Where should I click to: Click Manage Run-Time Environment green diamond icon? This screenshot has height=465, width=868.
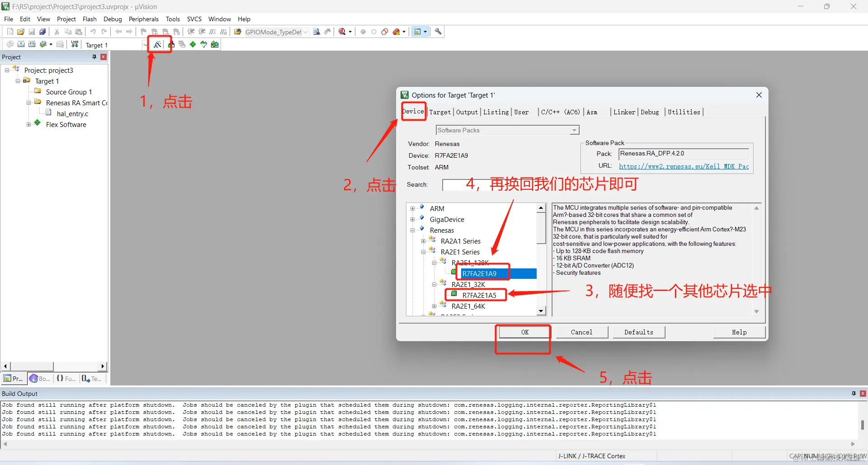click(193, 44)
